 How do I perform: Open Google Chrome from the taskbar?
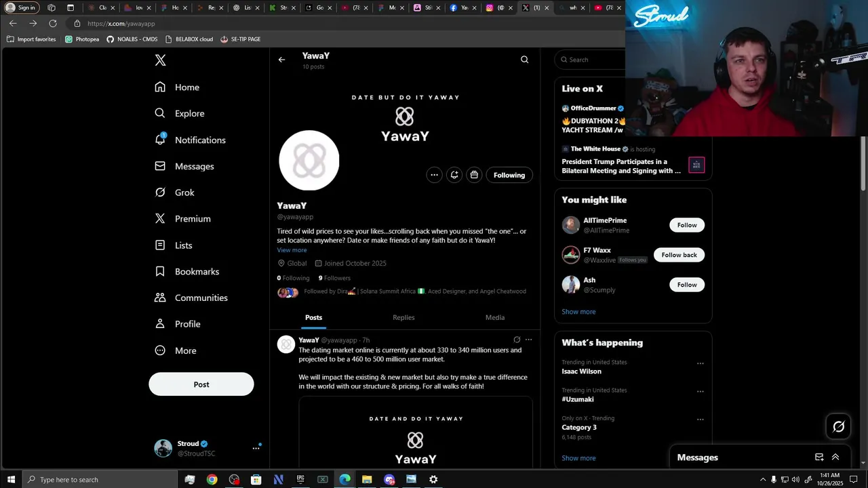point(212,479)
